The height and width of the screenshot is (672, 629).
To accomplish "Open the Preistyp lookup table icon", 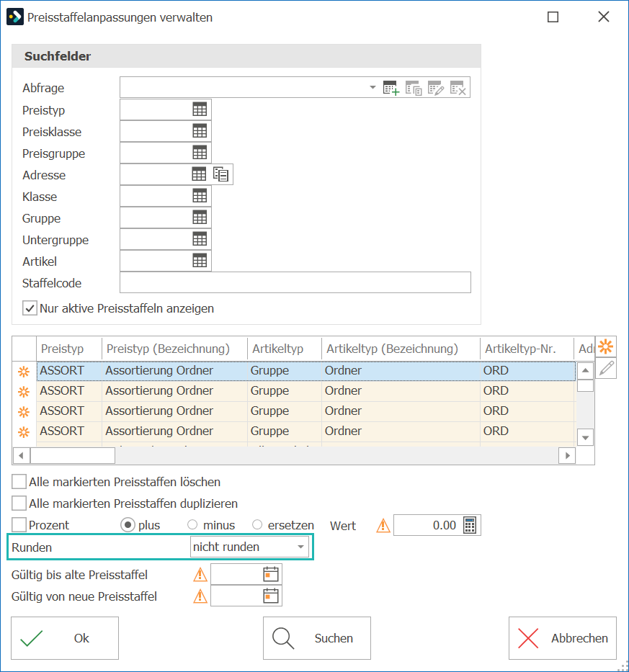I will coord(200,109).
